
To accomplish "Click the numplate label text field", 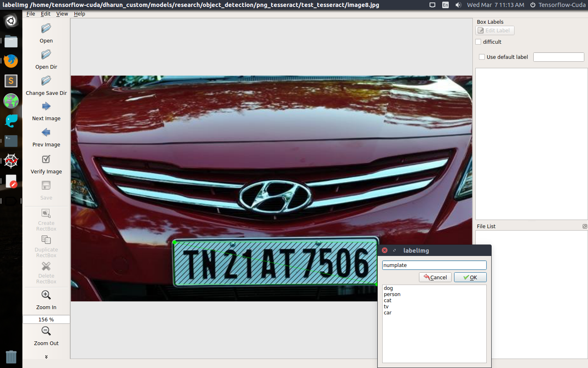I will coord(434,265).
